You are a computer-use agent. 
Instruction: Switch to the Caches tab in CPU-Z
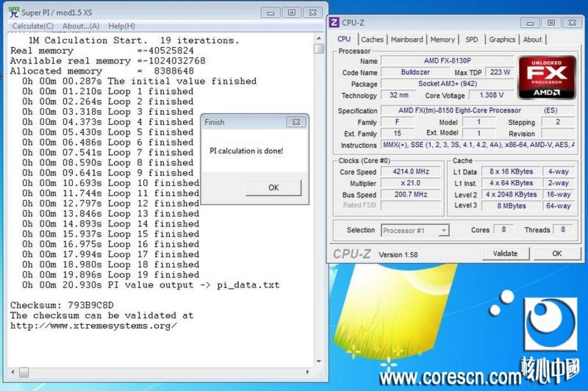pyautogui.click(x=372, y=40)
